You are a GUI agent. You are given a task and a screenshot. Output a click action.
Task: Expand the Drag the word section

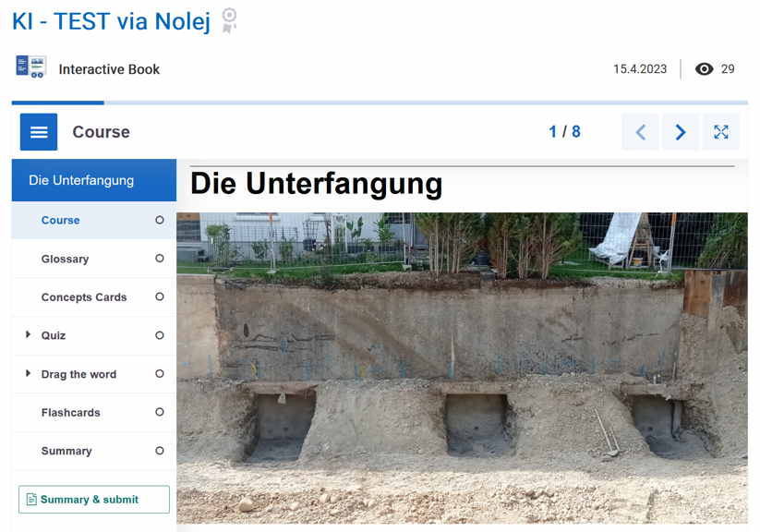28,373
